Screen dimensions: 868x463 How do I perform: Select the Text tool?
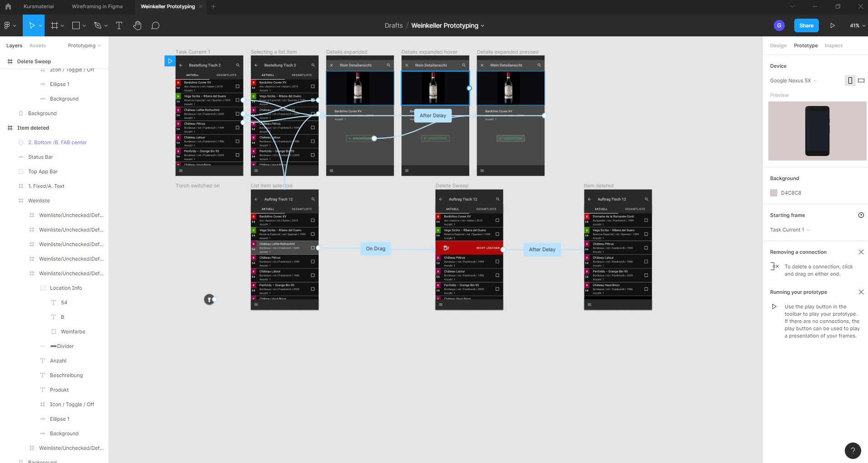[x=119, y=25]
